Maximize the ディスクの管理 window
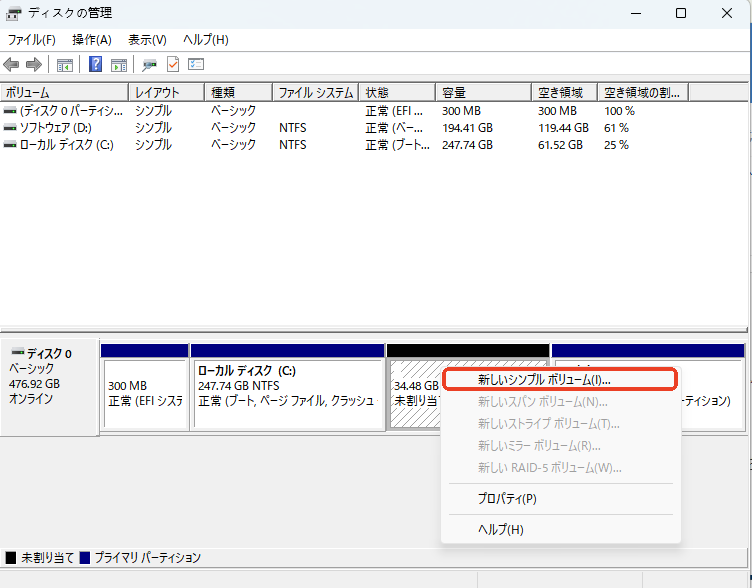The width and height of the screenshot is (752, 588). pyautogui.click(x=681, y=13)
